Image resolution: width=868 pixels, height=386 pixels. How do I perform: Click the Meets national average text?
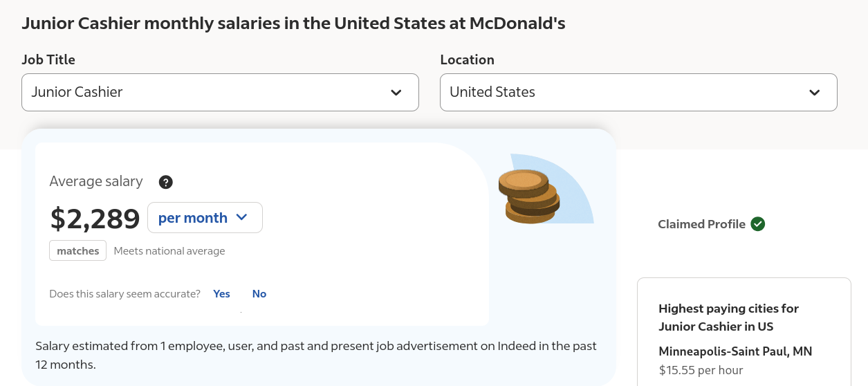coord(169,251)
